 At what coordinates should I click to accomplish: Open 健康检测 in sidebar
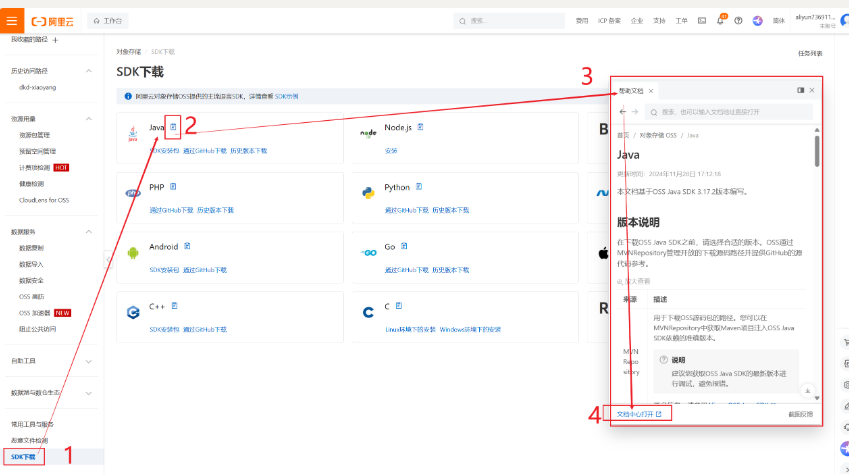click(x=31, y=184)
